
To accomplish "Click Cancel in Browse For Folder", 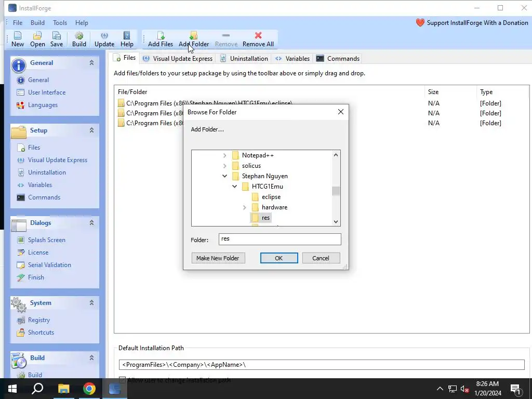I will pos(321,258).
